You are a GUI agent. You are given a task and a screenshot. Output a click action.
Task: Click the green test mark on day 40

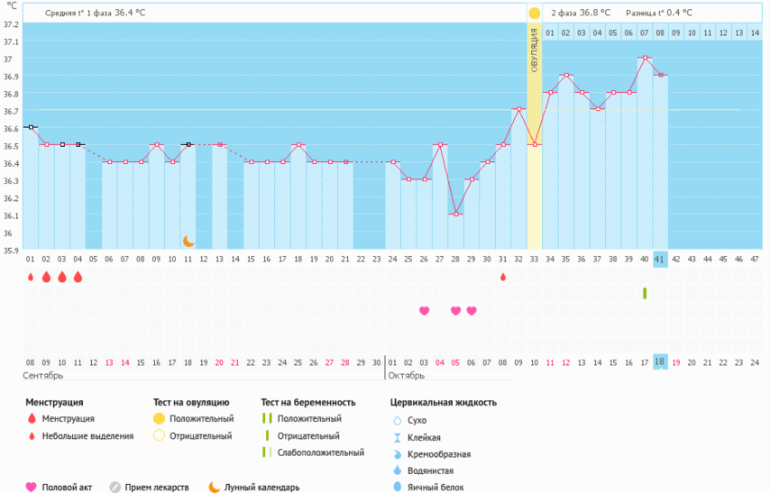coord(645,293)
